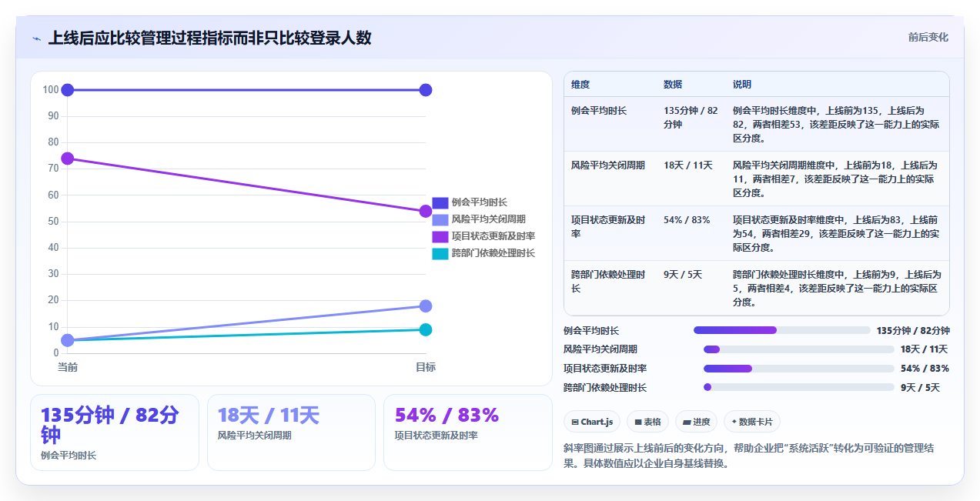Click the 表格 tag chip
Image resolution: width=980 pixels, height=501 pixels.
(647, 422)
